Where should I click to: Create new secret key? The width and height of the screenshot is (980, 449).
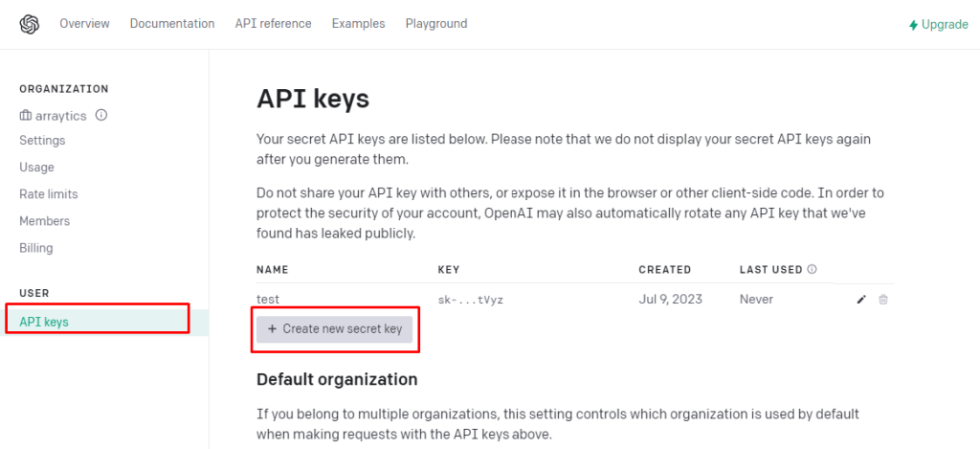[334, 329]
